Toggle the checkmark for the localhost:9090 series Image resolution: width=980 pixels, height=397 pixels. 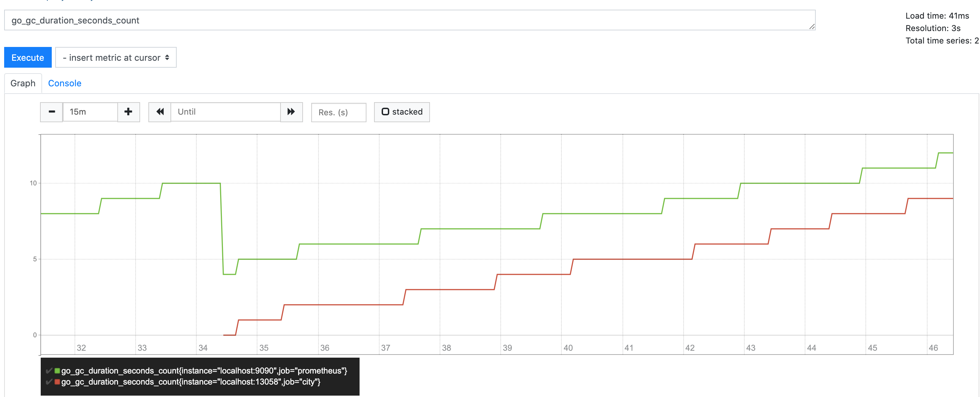pyautogui.click(x=49, y=371)
